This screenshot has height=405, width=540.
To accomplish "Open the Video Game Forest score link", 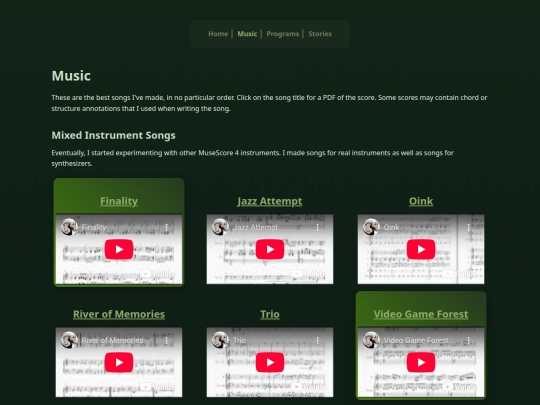I will tap(421, 314).
